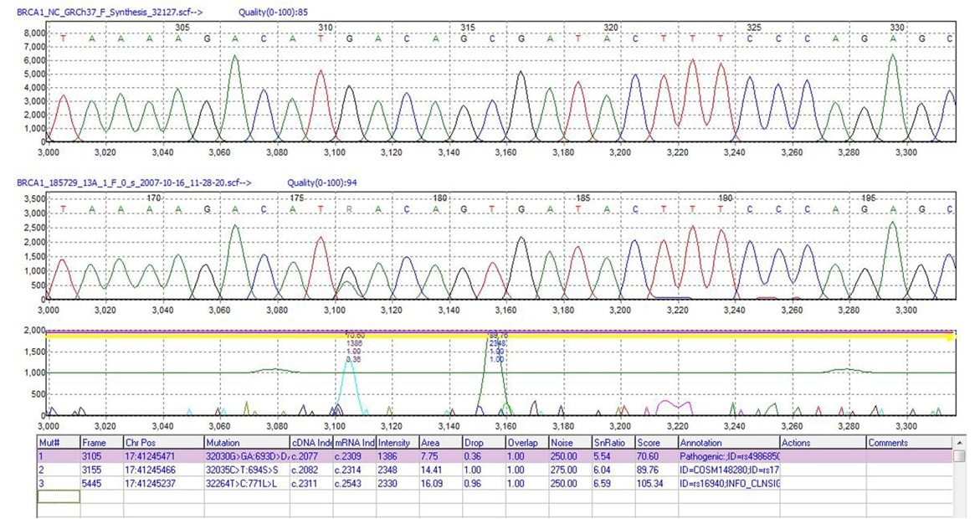
Task: Select mutation row 3 with frame 5445
Action: [100, 483]
